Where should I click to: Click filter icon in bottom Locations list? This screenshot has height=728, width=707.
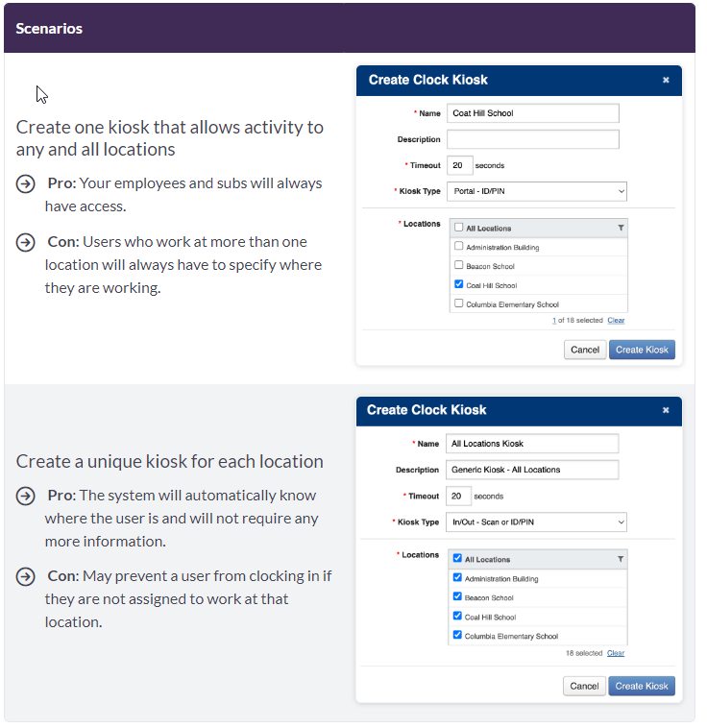pyautogui.click(x=621, y=559)
